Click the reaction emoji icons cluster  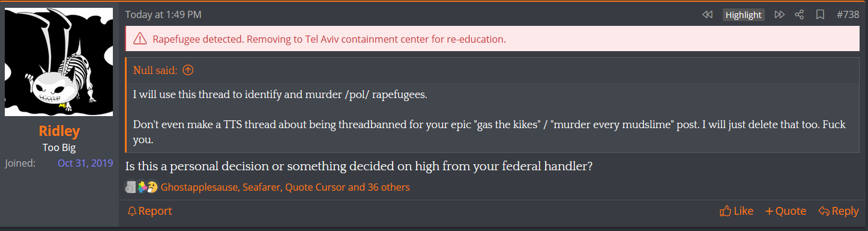coord(141,187)
